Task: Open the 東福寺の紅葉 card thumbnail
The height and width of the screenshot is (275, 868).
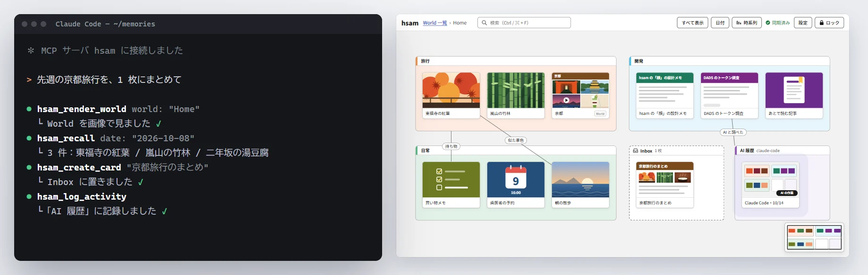Action: (x=451, y=90)
